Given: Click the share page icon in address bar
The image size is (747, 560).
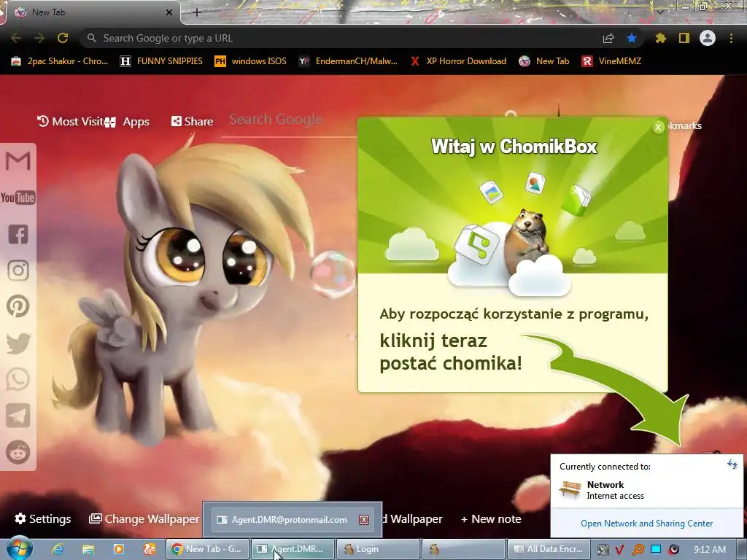Looking at the screenshot, I should click(x=608, y=39).
